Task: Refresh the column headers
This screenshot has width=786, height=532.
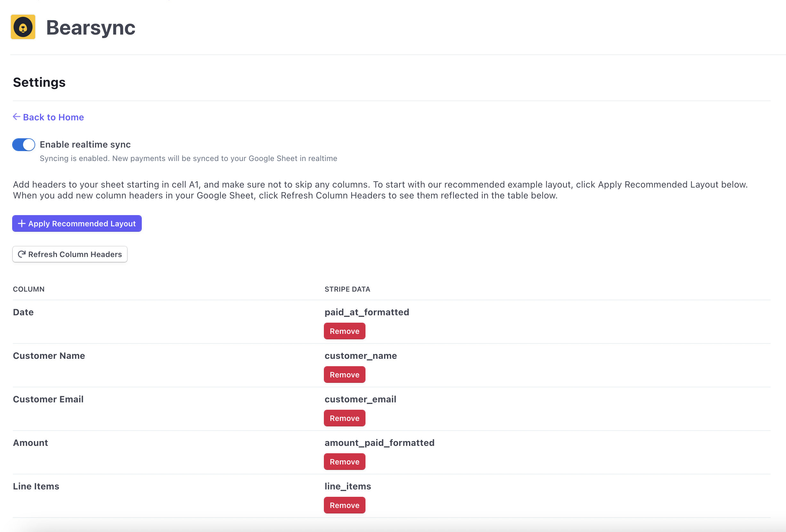Action: pyautogui.click(x=70, y=254)
